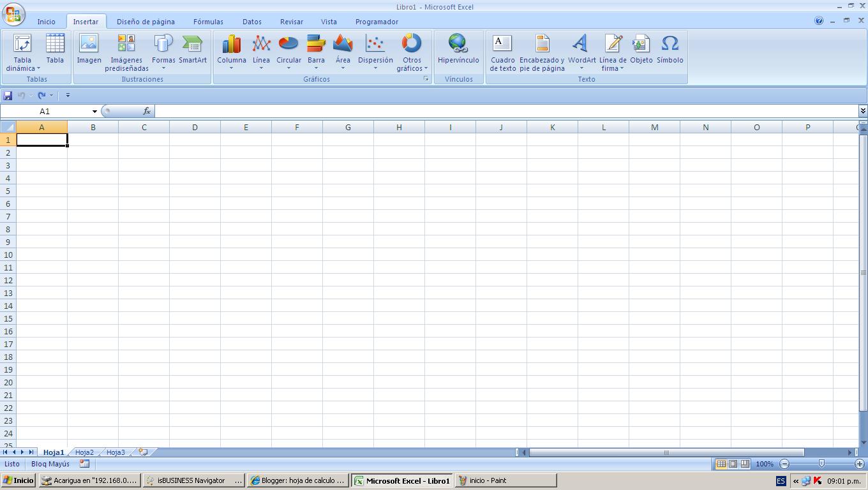Switch to the Vista tab

click(329, 22)
